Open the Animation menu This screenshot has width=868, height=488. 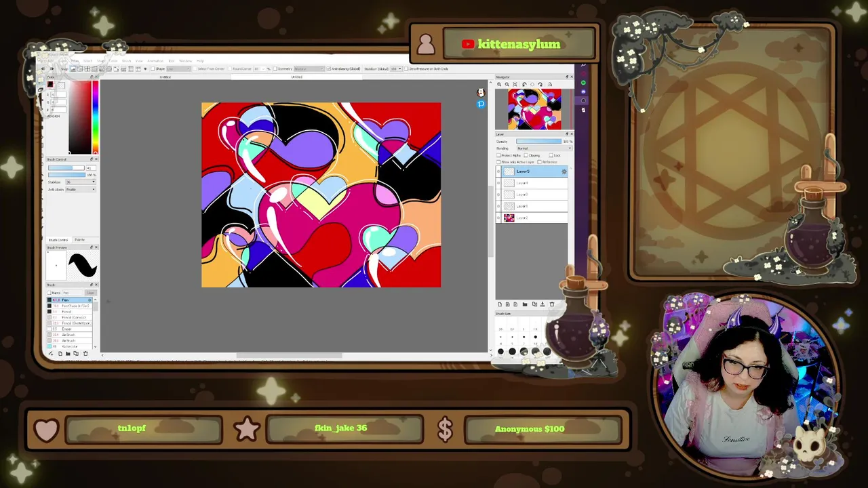[x=155, y=61]
